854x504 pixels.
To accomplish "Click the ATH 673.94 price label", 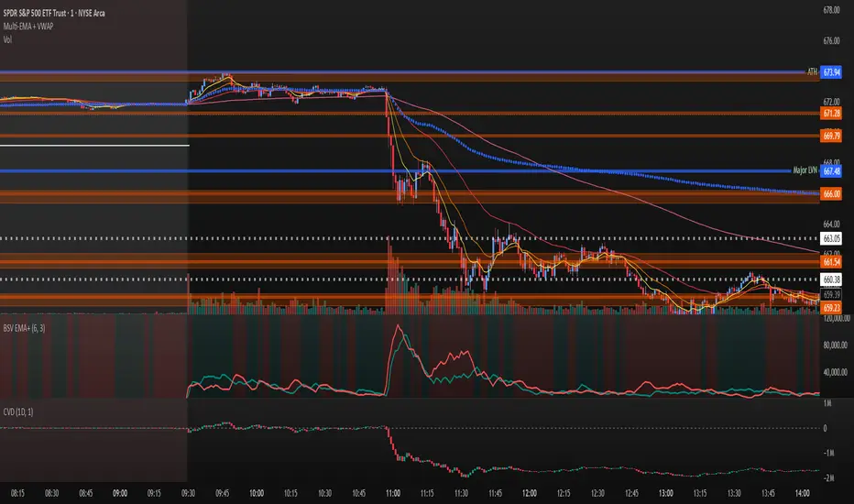I will pyautogui.click(x=831, y=72).
